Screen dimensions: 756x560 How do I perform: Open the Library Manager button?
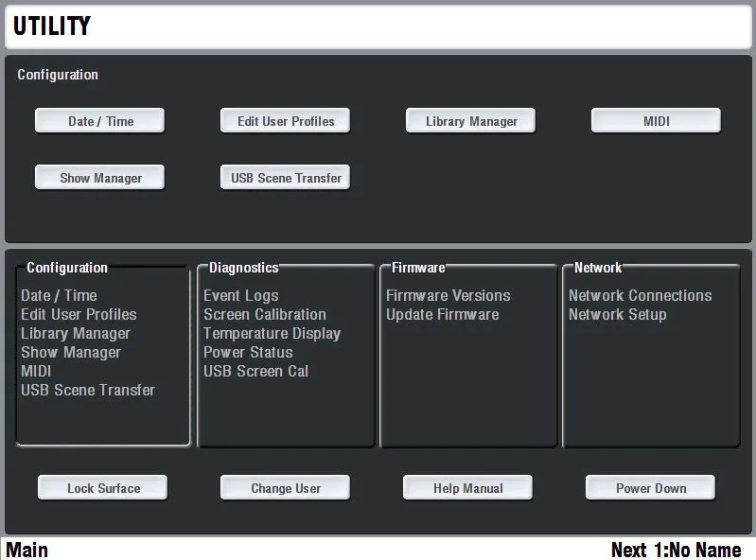470,120
